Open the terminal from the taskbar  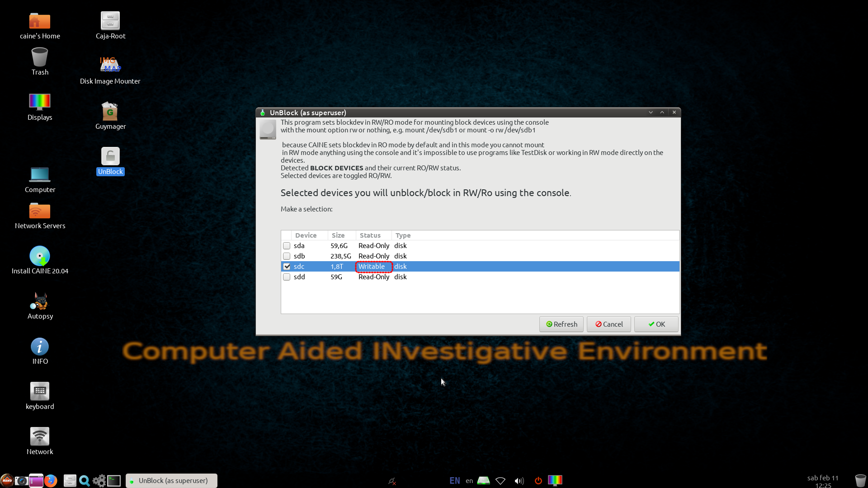(x=114, y=481)
